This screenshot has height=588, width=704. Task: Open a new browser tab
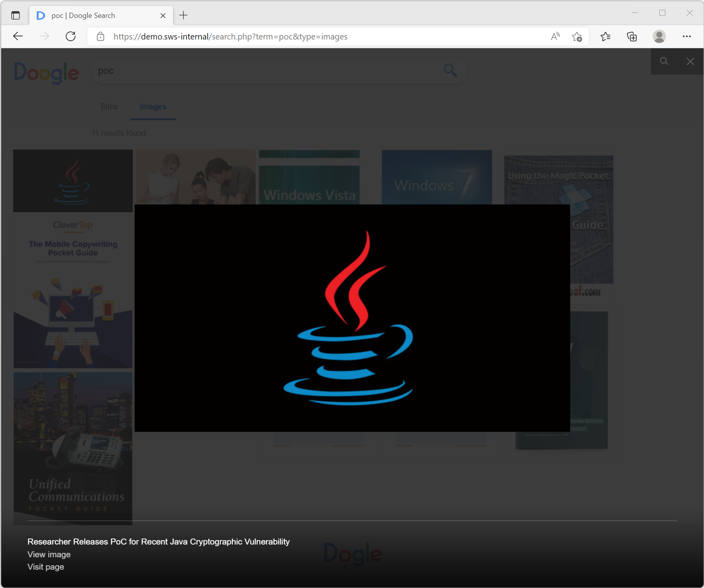click(x=183, y=16)
